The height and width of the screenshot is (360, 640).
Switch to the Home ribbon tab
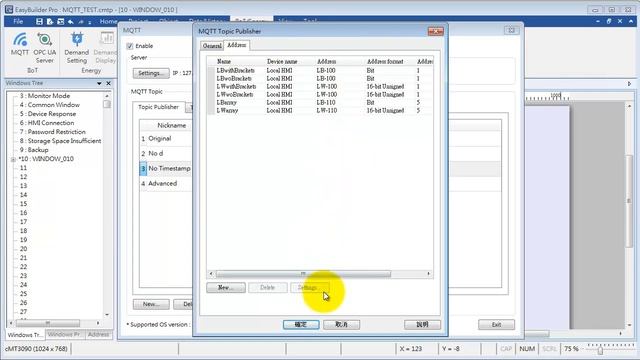pyautogui.click(x=108, y=21)
